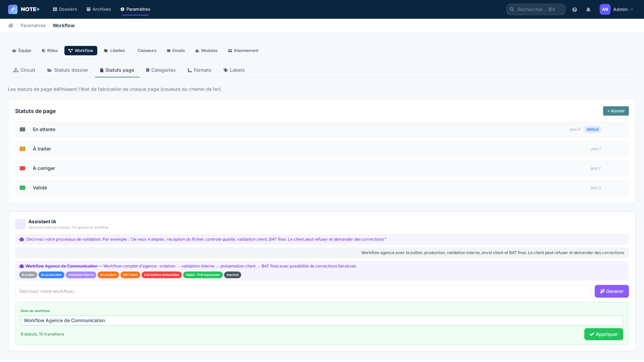This screenshot has width=644, height=362.
Task: Click the AI robot icon next to Workflow Agence de Communication
Action: tap(21, 266)
